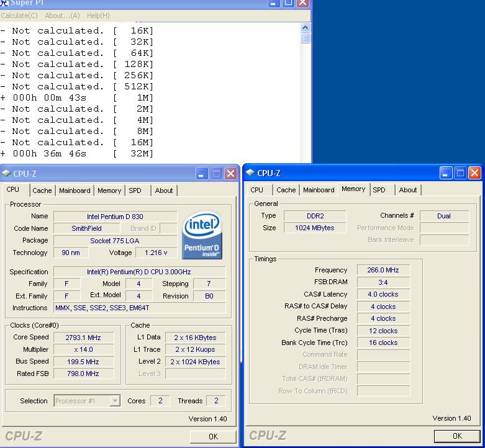Screen dimensions: 485x448
Task: Click the FSB:DRAM 3:4 ratio value
Action: point(383,282)
